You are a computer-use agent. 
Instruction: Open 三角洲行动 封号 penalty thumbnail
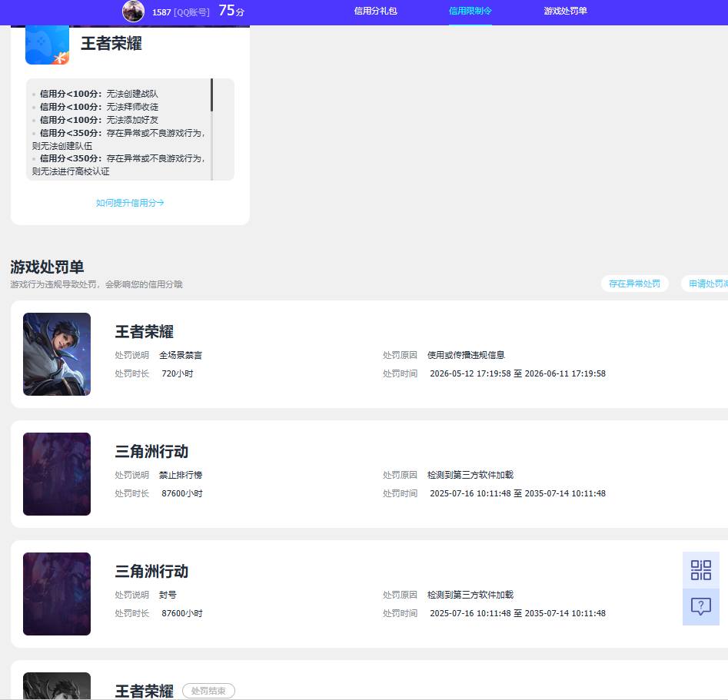pyautogui.click(x=57, y=594)
